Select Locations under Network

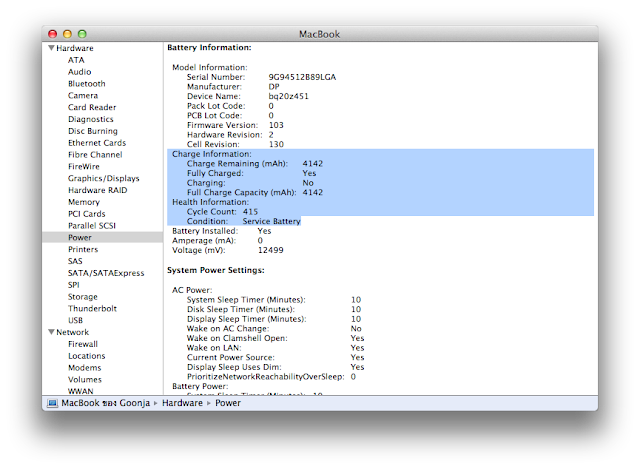click(87, 356)
